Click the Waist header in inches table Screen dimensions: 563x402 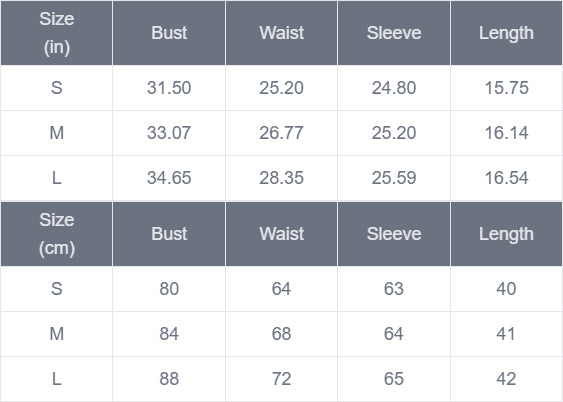coord(281,33)
